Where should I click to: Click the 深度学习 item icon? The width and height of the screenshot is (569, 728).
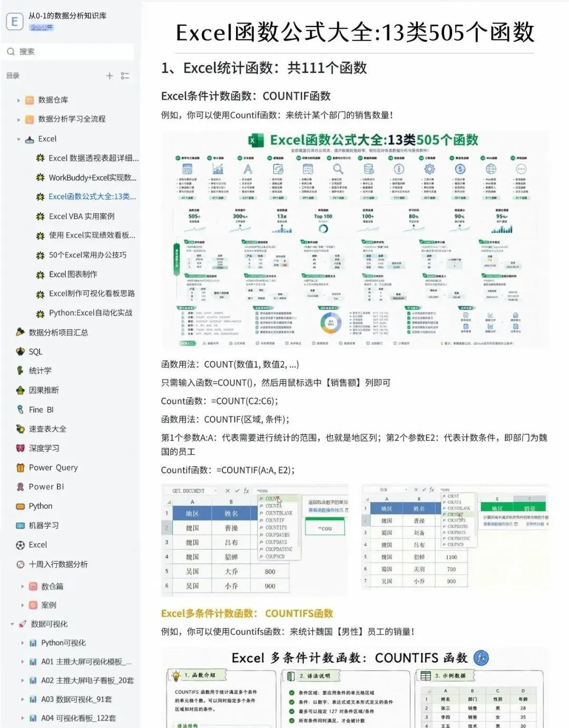(20, 448)
